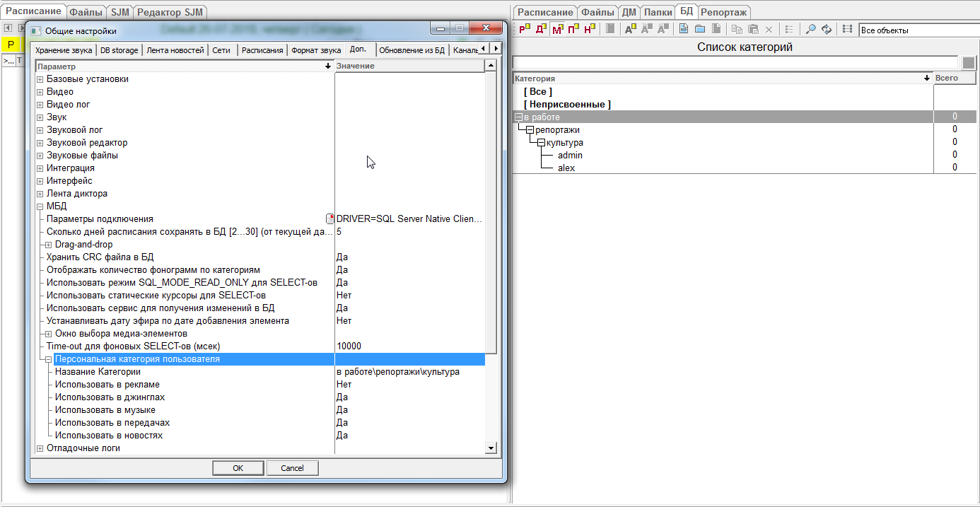Expand the Звуковой редактор node

click(x=40, y=143)
